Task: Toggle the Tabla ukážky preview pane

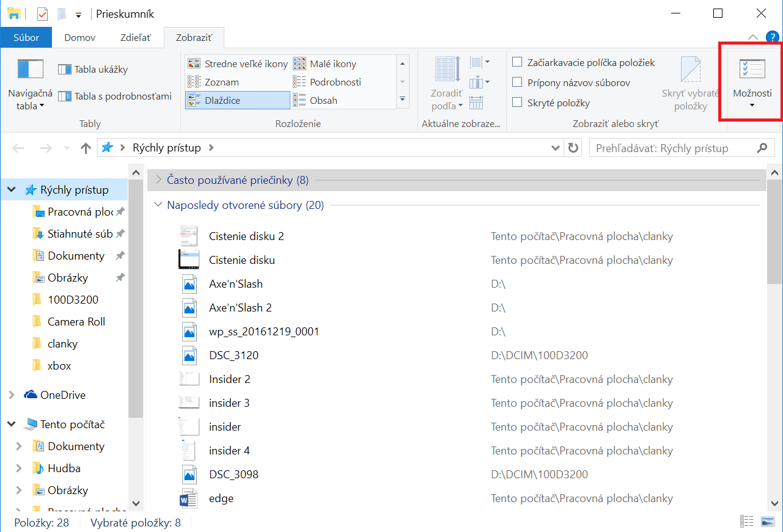Action: click(x=93, y=70)
